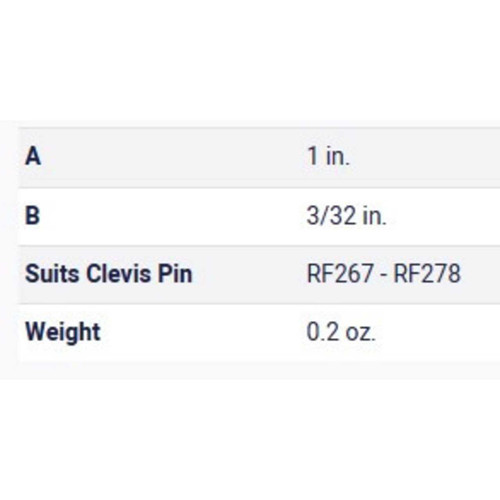Image resolution: width=500 pixels, height=500 pixels.
Task: Click the "in." unit in row A
Action: (338, 156)
